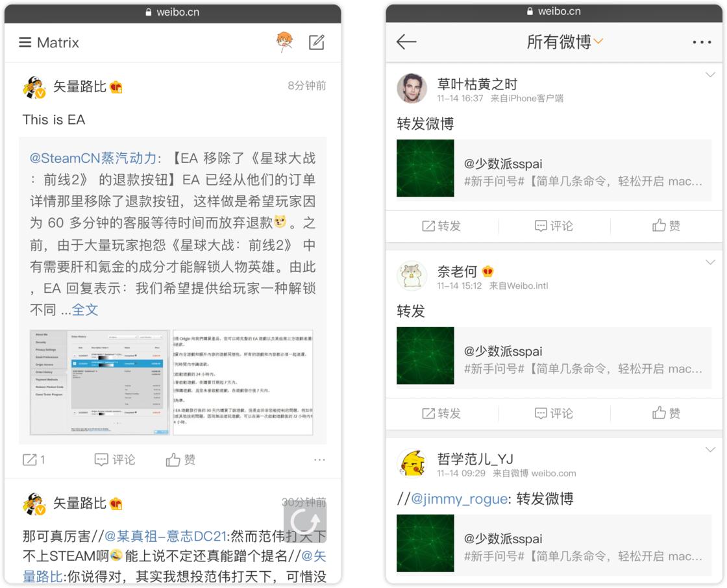Select the weibo.cn address bar in left window
The height and width of the screenshot is (588, 727).
[x=173, y=12]
